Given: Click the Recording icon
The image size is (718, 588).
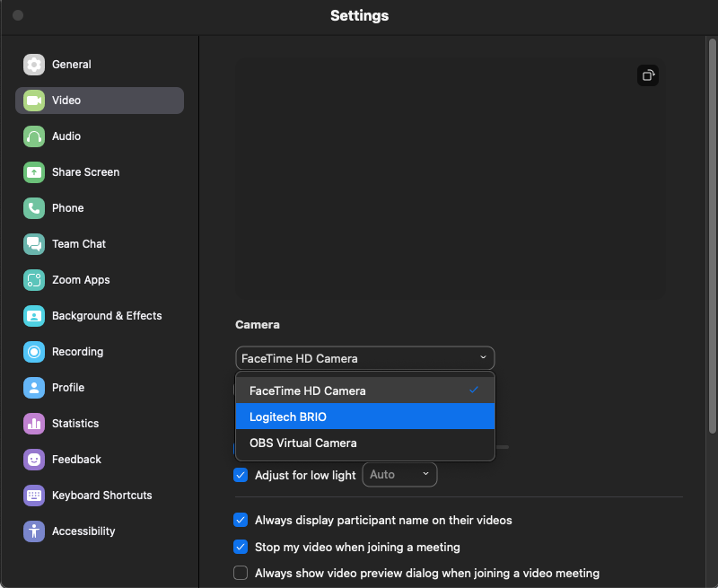Looking at the screenshot, I should (34, 352).
